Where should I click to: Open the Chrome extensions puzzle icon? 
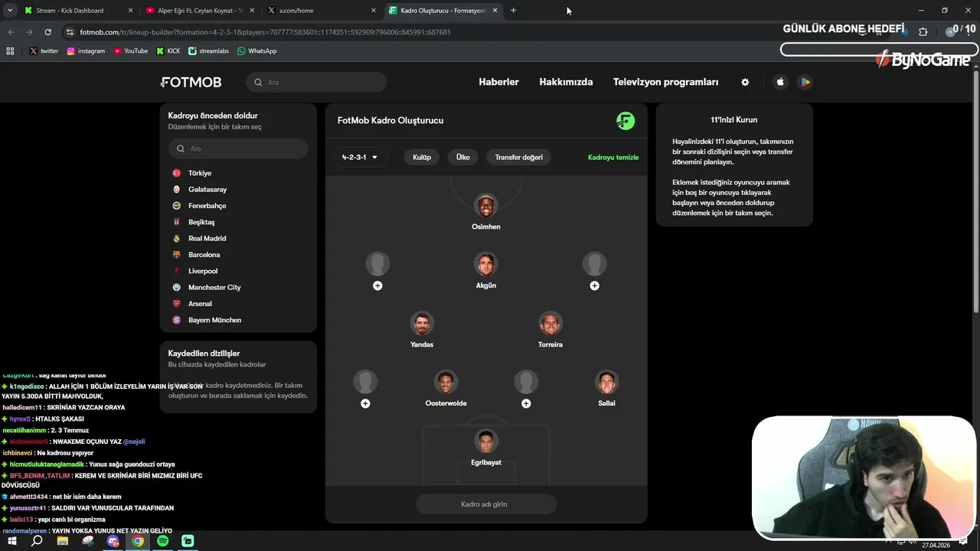coord(923,32)
